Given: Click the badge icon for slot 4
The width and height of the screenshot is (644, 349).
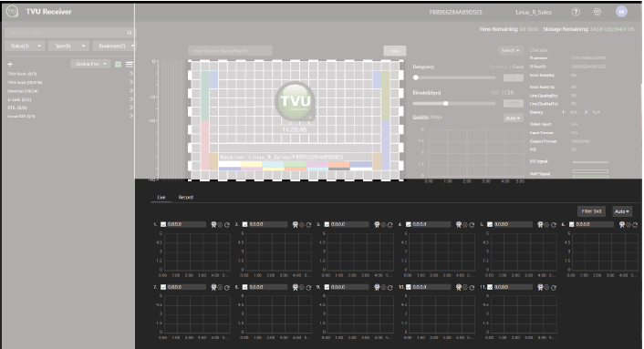Looking at the screenshot, I should click(459, 224).
